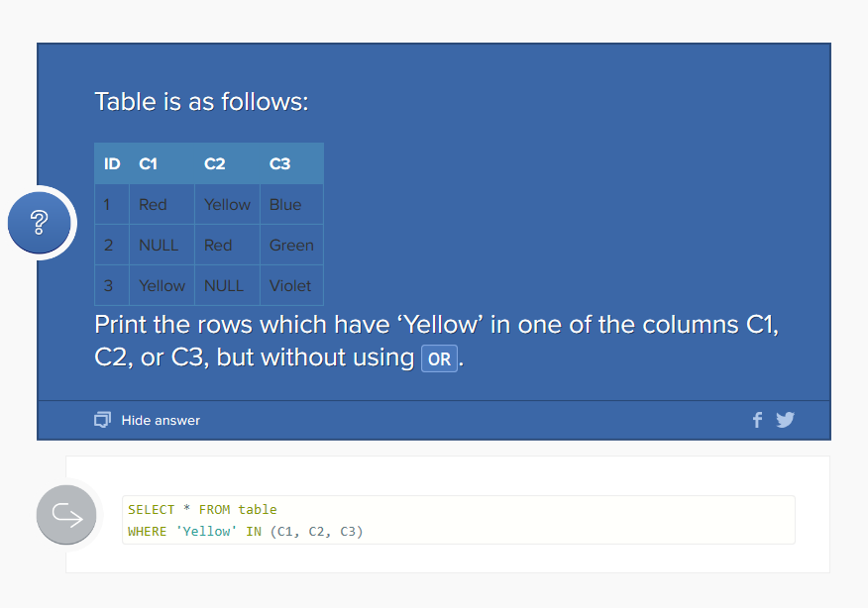Click the Hide answer collapse icon
Viewport: 868px width, 608px height.
102,421
